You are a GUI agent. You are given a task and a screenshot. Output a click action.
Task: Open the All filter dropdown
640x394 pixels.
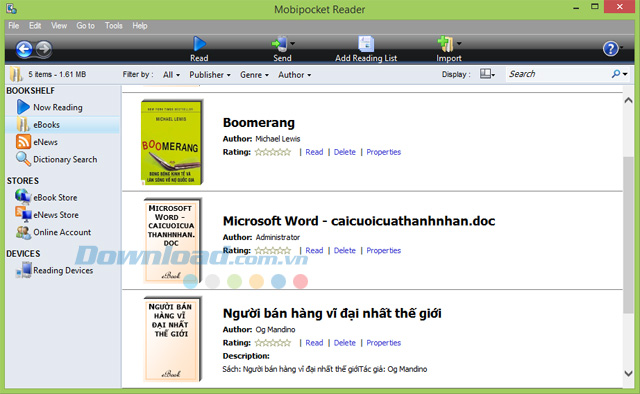(171, 75)
